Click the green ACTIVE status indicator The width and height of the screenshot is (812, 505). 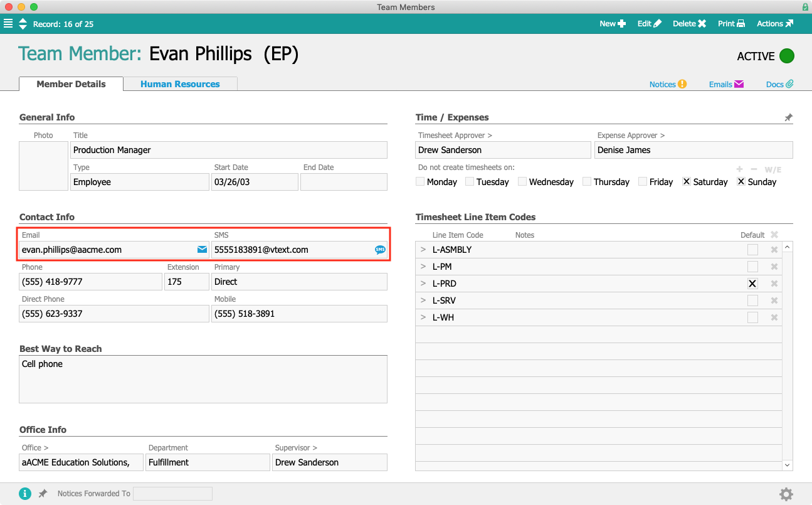(x=786, y=56)
